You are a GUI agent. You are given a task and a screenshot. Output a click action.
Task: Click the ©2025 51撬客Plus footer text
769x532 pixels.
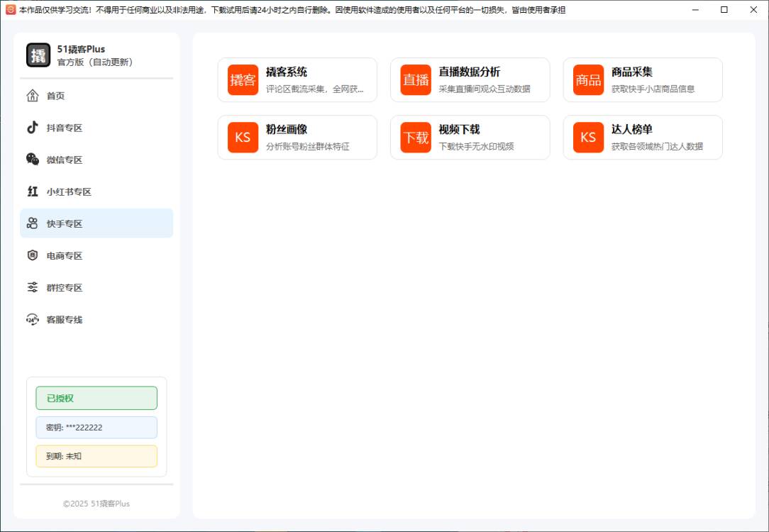[96, 504]
